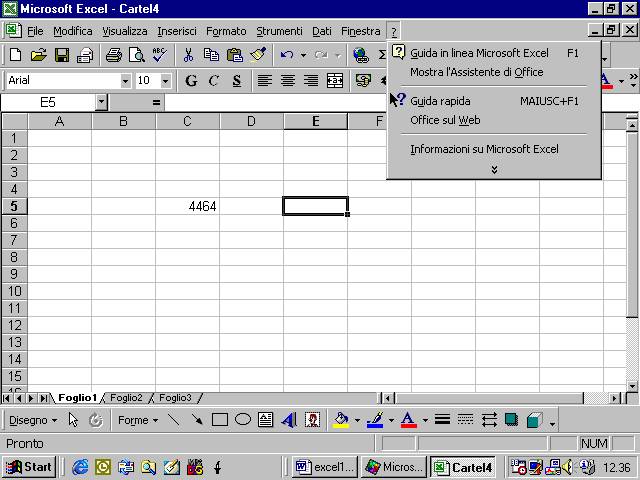The image size is (640, 480).
Task: Paste with the clipboard icon
Action: [x=234, y=55]
